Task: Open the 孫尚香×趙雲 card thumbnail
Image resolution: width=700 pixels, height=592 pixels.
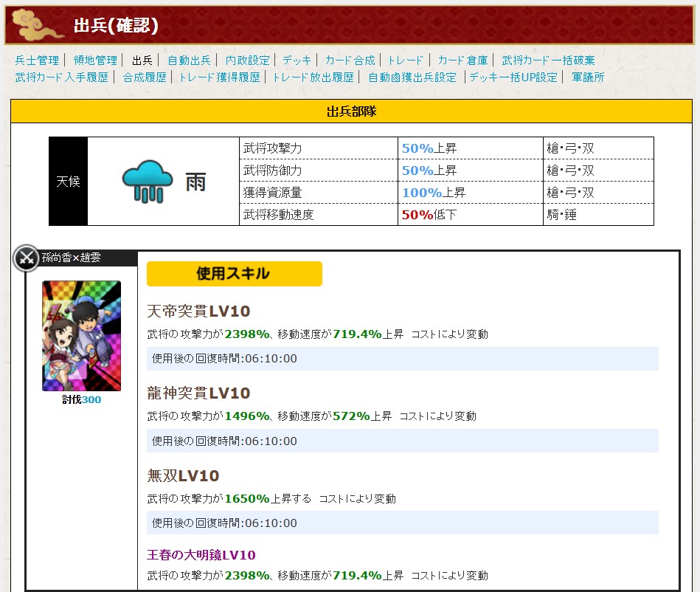Action: [81, 336]
